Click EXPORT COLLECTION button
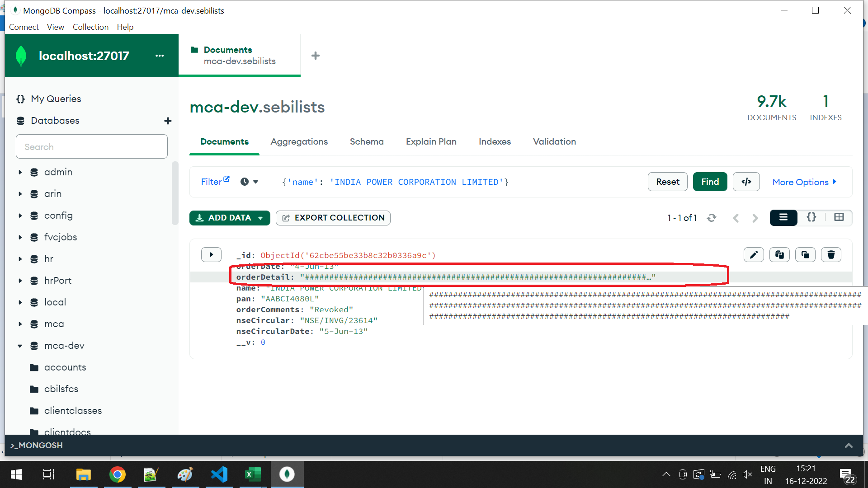The height and width of the screenshot is (488, 868). click(x=333, y=218)
